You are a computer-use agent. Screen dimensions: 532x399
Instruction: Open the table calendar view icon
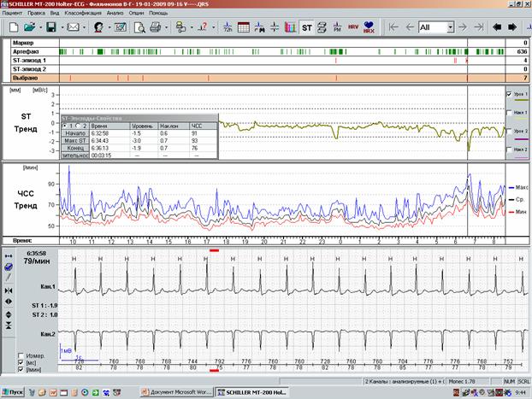pos(243,27)
